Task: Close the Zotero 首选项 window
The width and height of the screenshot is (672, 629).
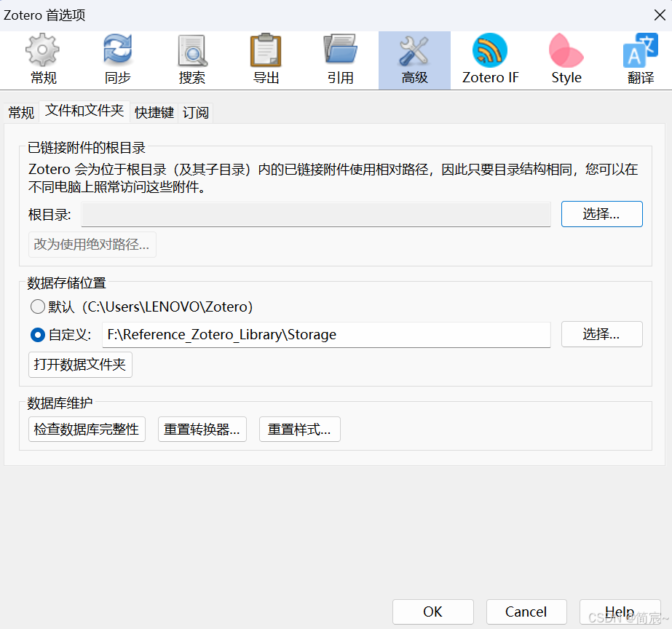Action: pos(660,15)
